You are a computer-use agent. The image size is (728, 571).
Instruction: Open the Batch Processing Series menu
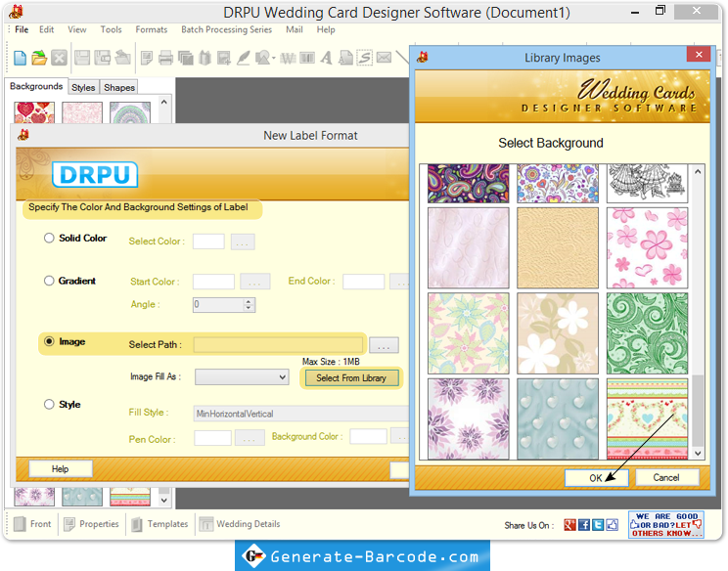coord(227,29)
